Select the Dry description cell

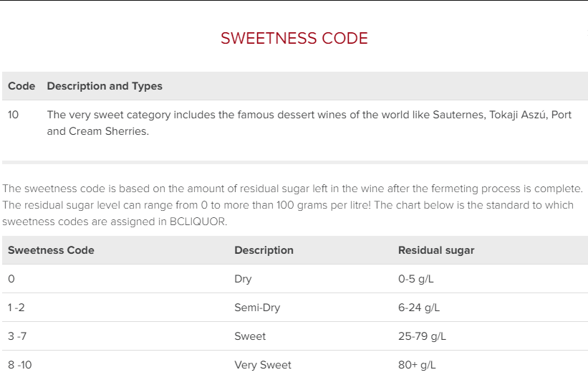click(x=243, y=279)
